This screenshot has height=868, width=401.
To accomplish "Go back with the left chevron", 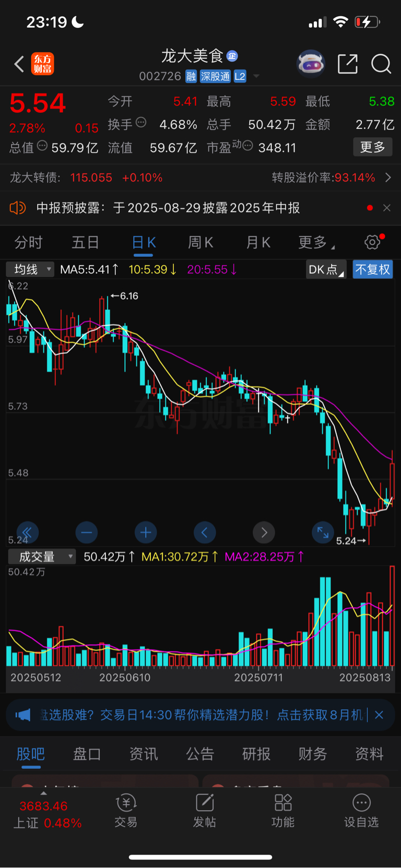I will coord(19,64).
